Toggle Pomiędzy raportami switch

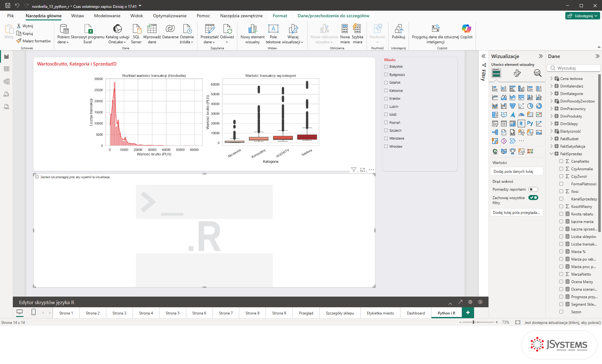tap(533, 189)
